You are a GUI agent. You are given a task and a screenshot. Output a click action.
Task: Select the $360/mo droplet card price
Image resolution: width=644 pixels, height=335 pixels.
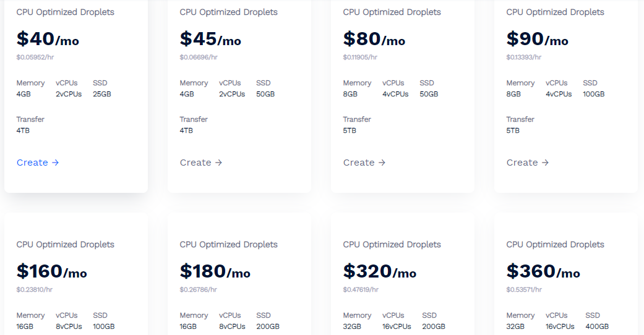[543, 271]
